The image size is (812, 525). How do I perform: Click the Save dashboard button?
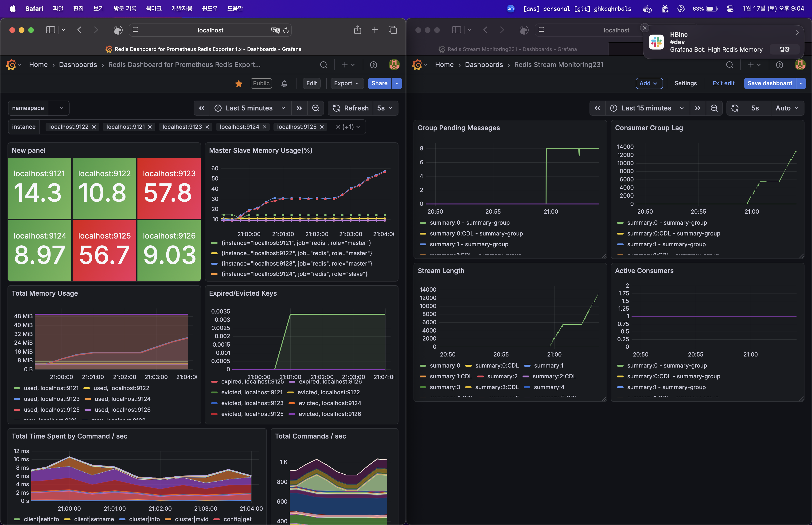coord(769,83)
